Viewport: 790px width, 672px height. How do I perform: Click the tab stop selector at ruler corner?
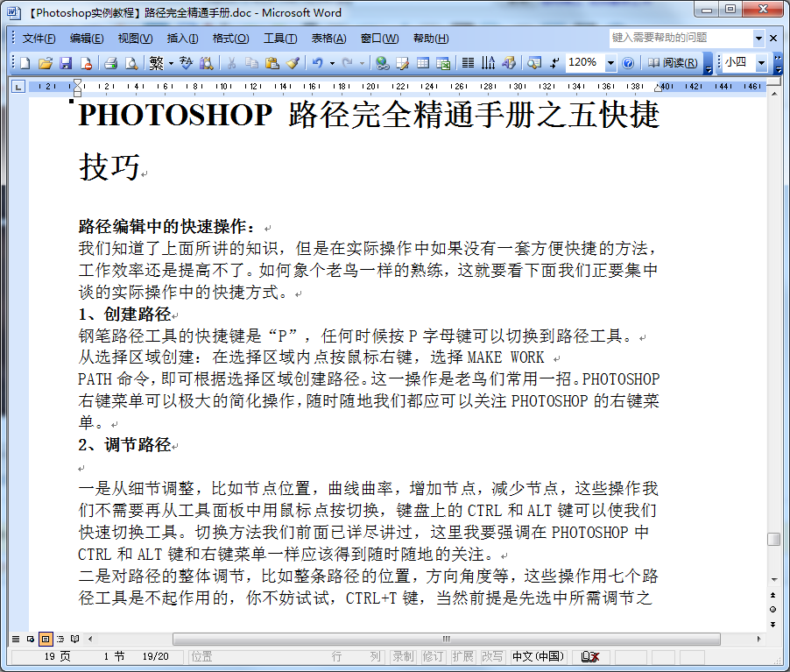pos(18,88)
